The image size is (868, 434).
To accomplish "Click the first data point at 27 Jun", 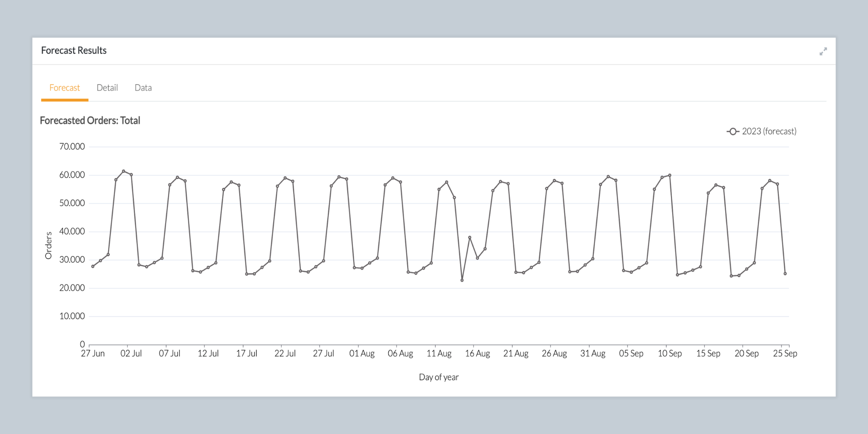I will [x=93, y=266].
